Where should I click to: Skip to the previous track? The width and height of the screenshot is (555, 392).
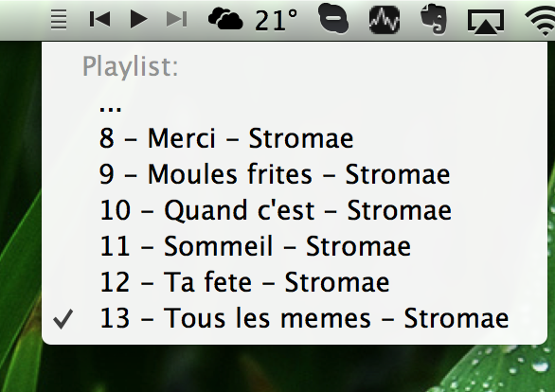(x=99, y=19)
